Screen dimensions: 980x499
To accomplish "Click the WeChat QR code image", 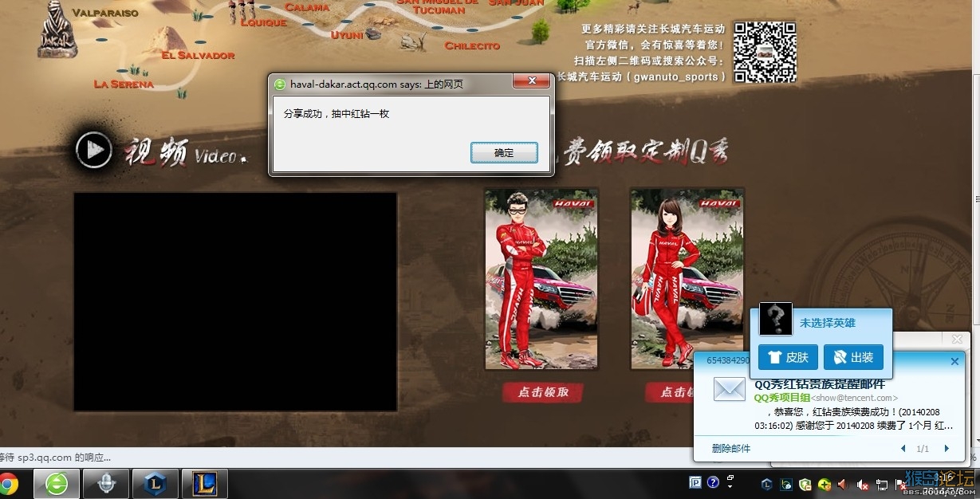I will (x=765, y=52).
